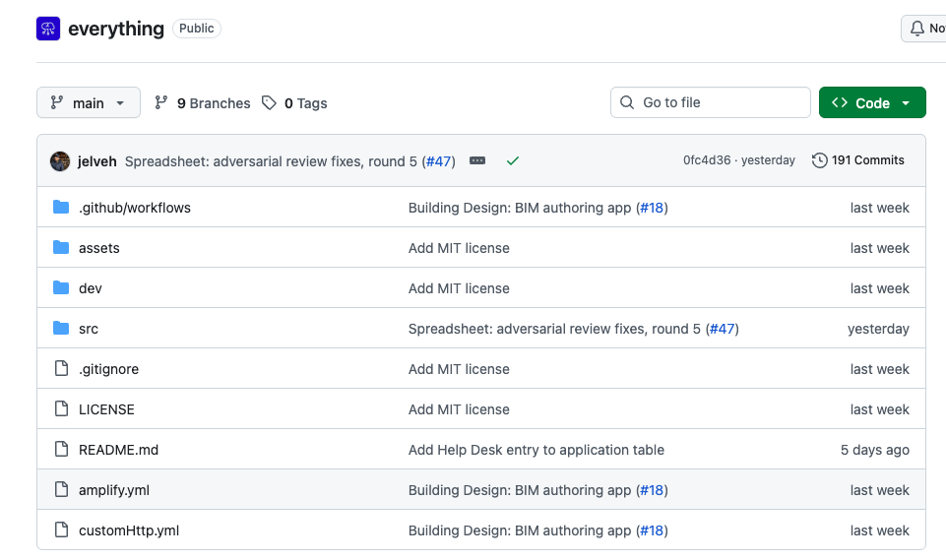
Task: Open the .github/workflows folder
Action: (135, 208)
